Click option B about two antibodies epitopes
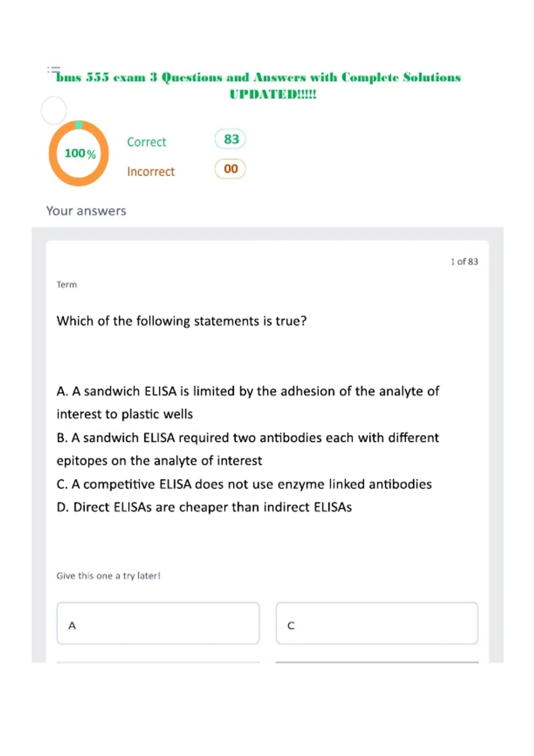The height and width of the screenshot is (756, 534). [248, 449]
